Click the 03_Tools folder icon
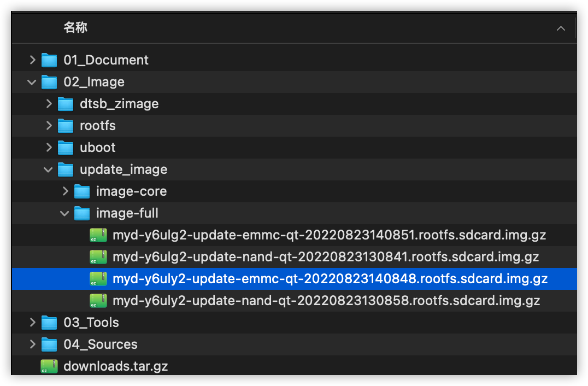 coord(49,323)
